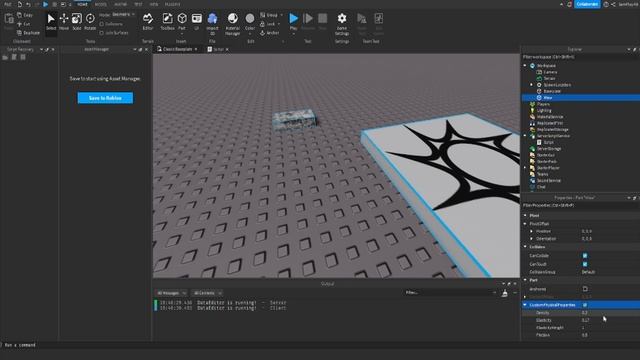Screen dimensions: 640x360
Task: Click Lock in Edit section
Action: (x=270, y=24)
